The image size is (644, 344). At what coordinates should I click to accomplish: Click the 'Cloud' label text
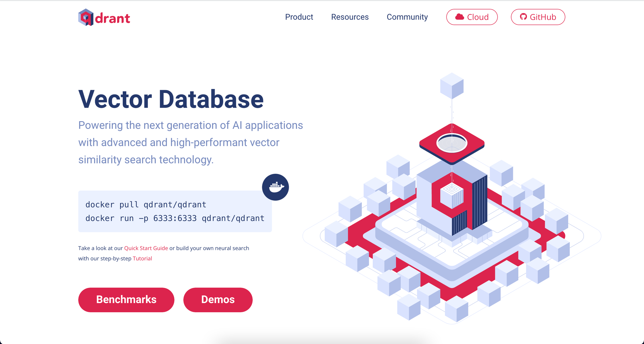pyautogui.click(x=478, y=17)
